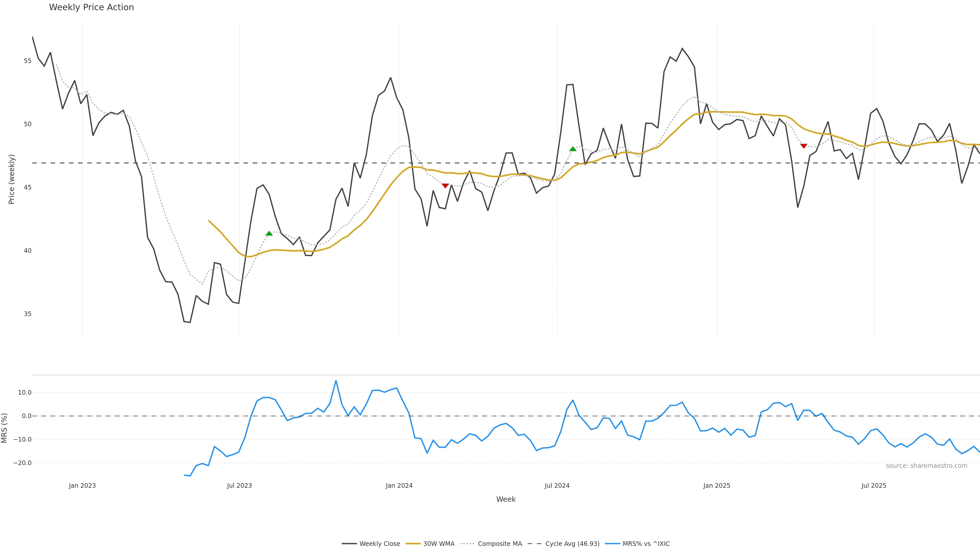This screenshot has height=551, width=980.
Task: Toggle Composite MA legend label
Action: coord(499,544)
